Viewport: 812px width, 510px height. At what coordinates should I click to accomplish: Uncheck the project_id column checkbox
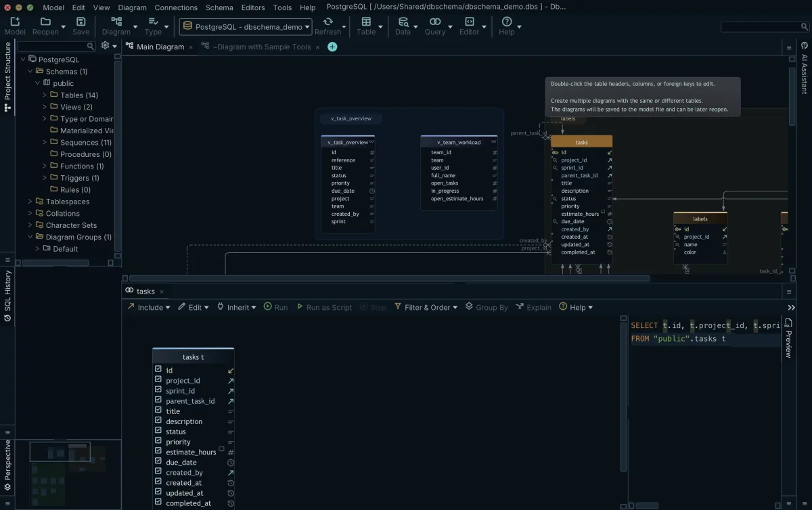pos(158,380)
